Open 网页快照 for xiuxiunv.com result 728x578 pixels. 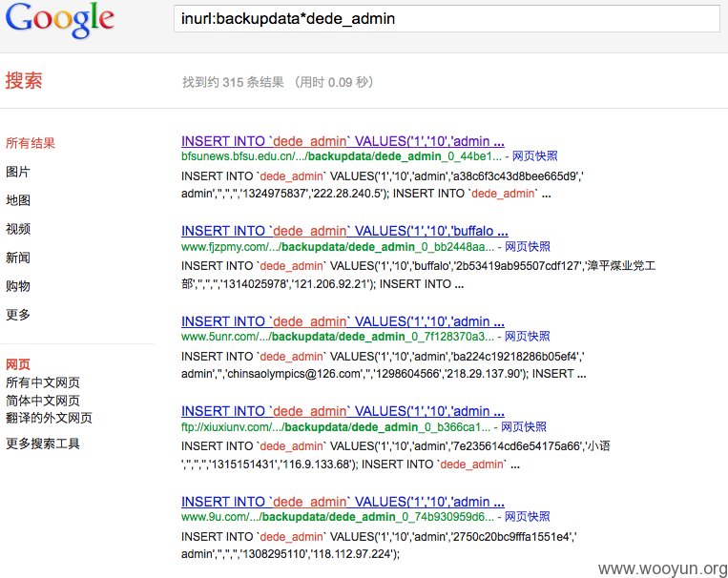pos(523,426)
